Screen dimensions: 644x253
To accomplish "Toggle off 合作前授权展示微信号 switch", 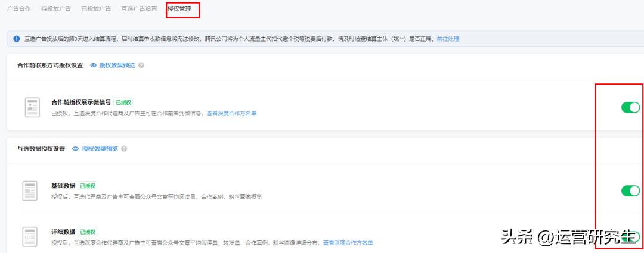I will coord(630,107).
